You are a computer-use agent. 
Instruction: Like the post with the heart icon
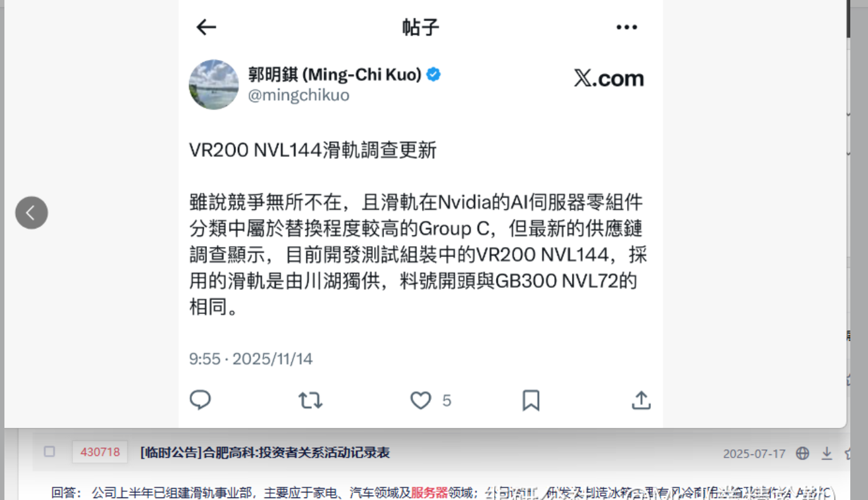click(421, 400)
